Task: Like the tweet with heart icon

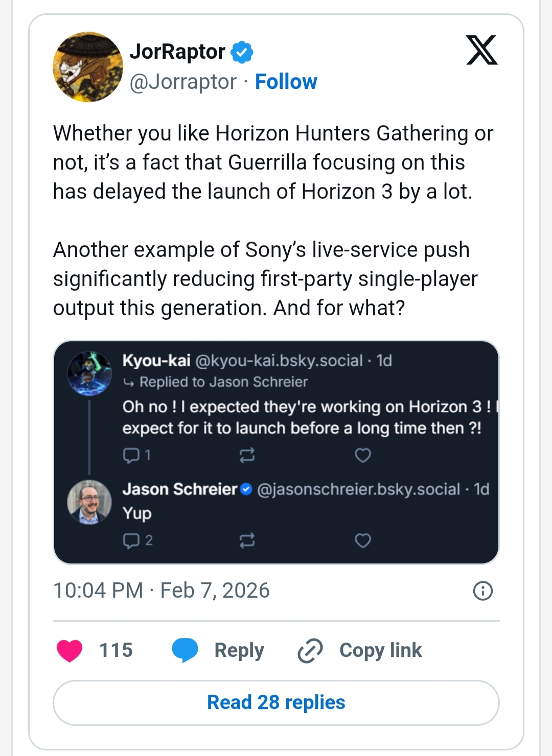Action: pyautogui.click(x=70, y=650)
